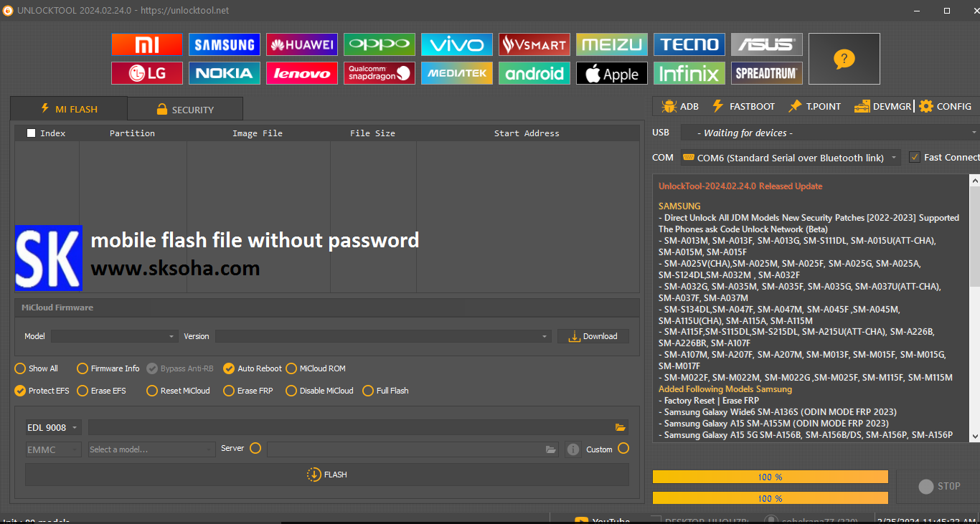Open the ADB tools panel
This screenshot has height=524, width=980.
point(679,106)
